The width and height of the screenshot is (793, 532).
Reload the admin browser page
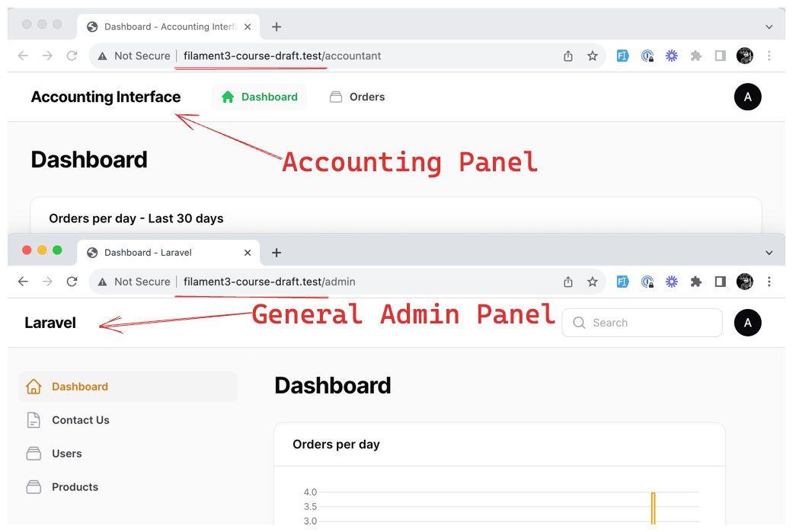click(72, 282)
